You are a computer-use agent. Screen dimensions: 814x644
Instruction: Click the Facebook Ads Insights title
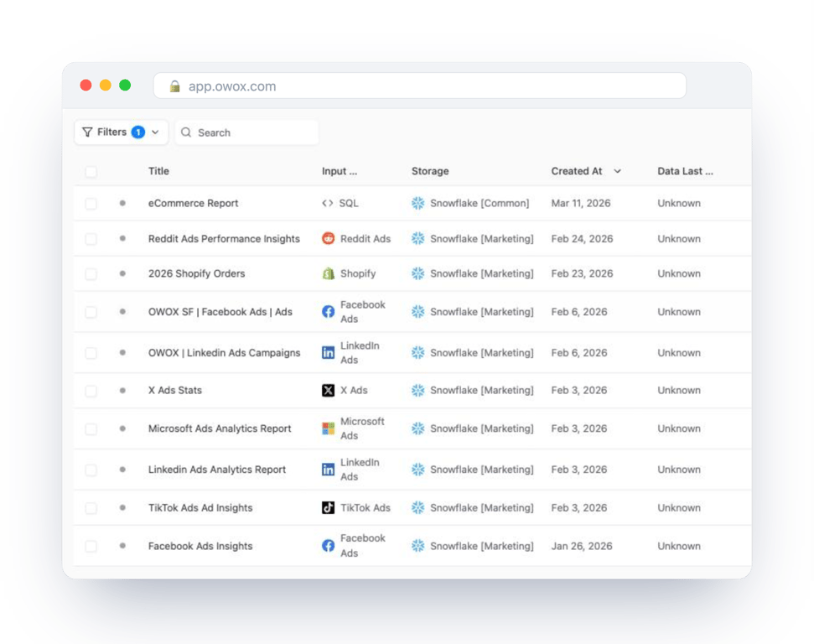click(200, 546)
